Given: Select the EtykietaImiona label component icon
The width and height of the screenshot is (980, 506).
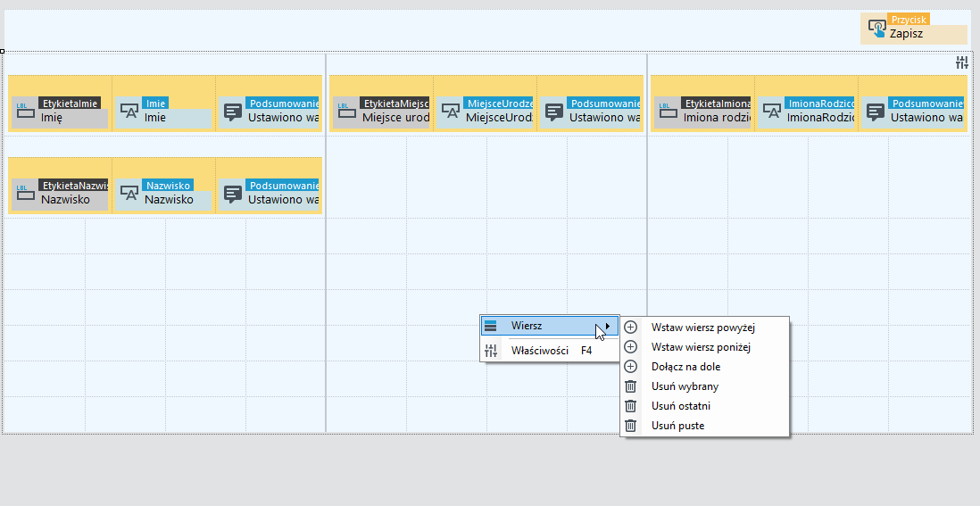Looking at the screenshot, I should 668,112.
